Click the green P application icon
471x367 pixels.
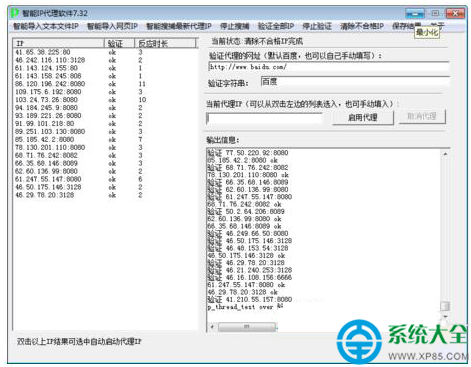[14, 13]
